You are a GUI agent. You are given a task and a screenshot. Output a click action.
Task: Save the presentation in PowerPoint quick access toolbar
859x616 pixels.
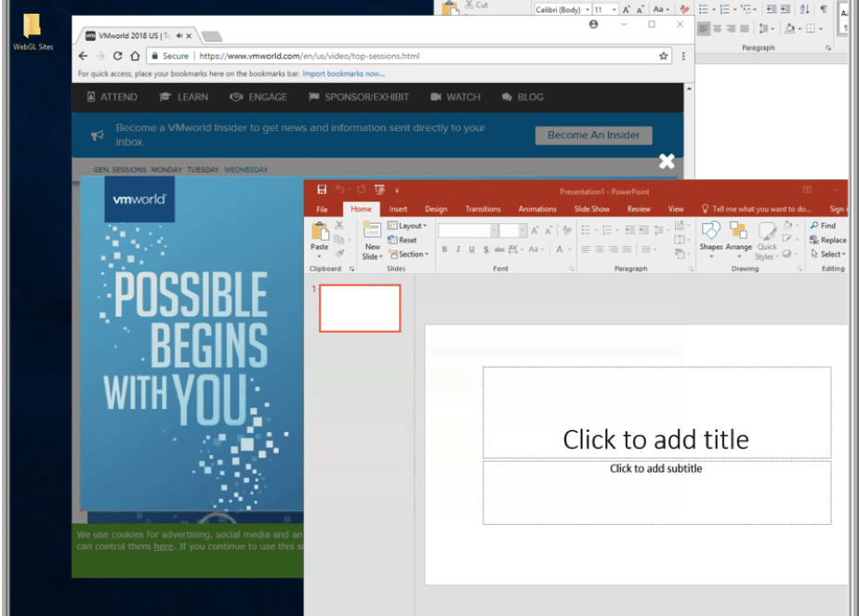[x=322, y=190]
